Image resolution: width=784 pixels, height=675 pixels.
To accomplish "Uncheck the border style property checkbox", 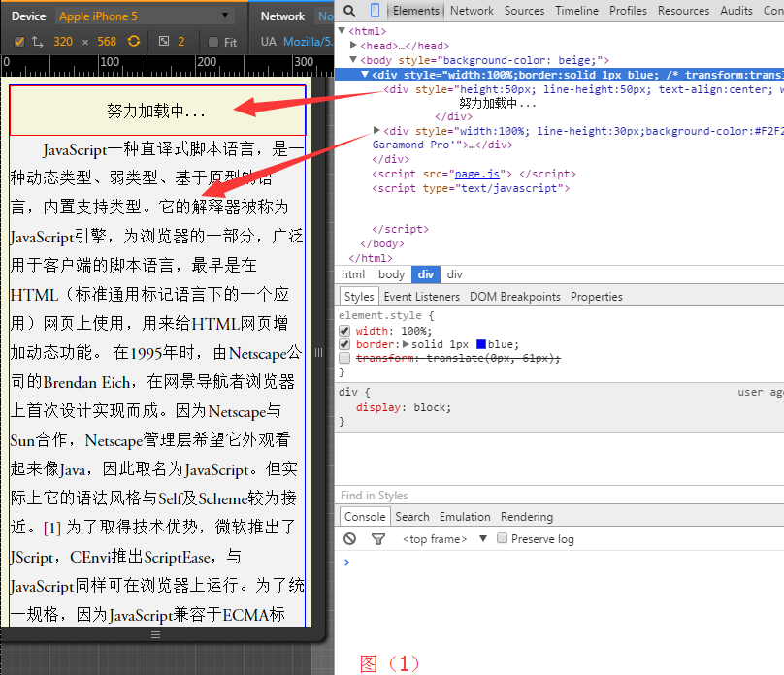I will coord(344,344).
